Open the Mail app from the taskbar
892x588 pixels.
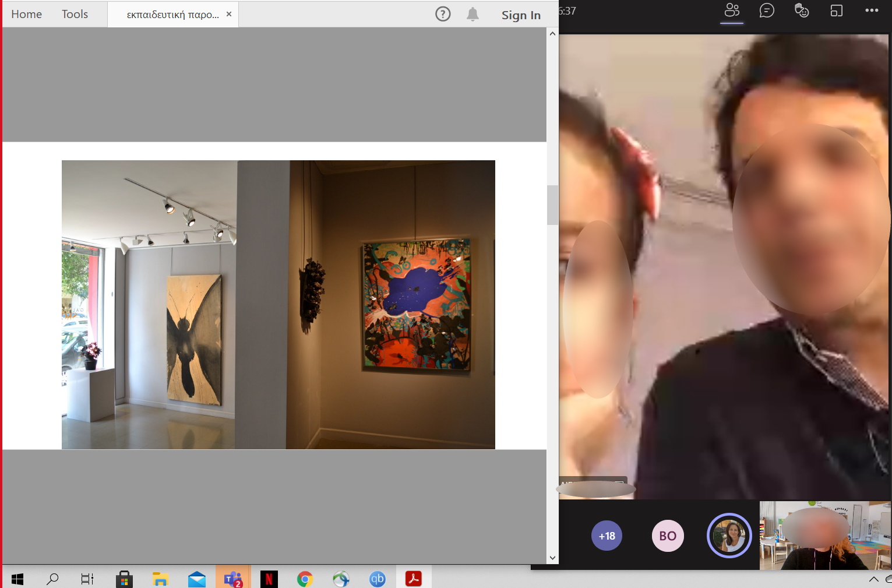point(197,579)
